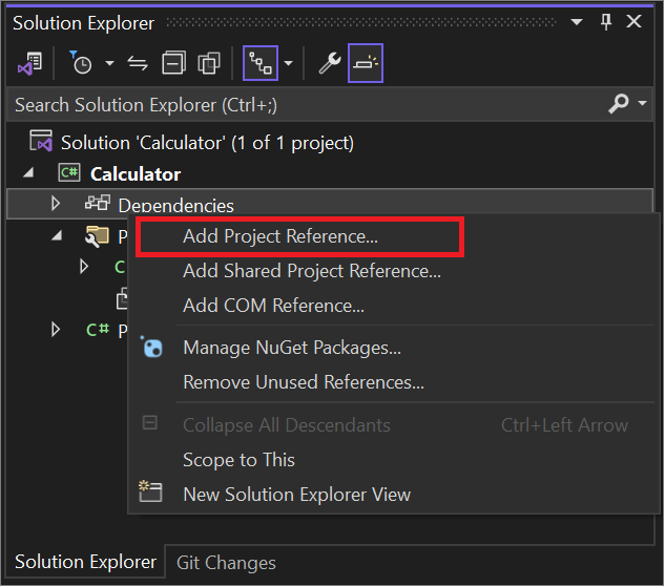The height and width of the screenshot is (586, 664).
Task: Collapse the Calculator project node
Action: (28, 173)
